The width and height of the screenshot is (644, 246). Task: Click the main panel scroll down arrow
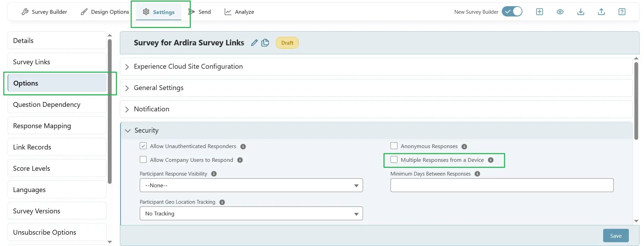coord(636,221)
